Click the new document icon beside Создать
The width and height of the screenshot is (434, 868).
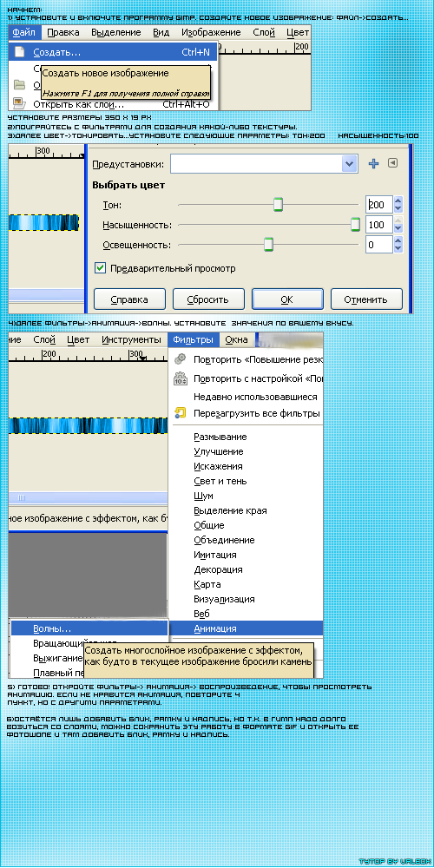click(x=19, y=53)
